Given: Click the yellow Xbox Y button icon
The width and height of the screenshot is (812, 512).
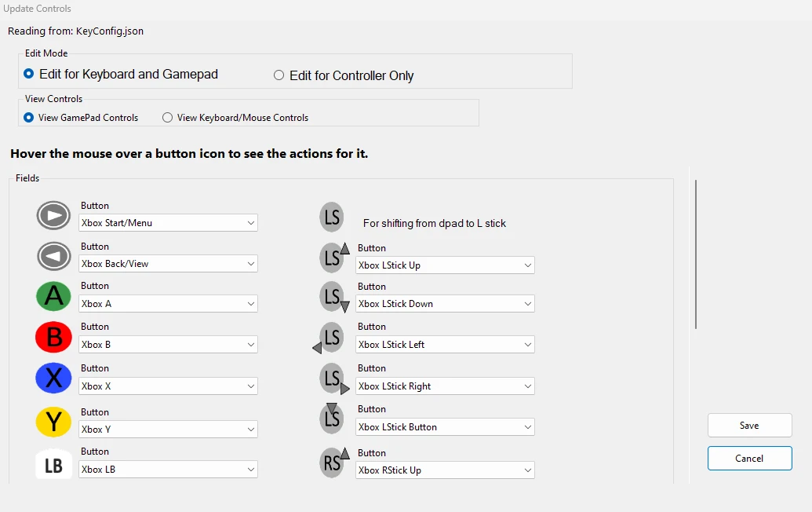Looking at the screenshot, I should [53, 422].
